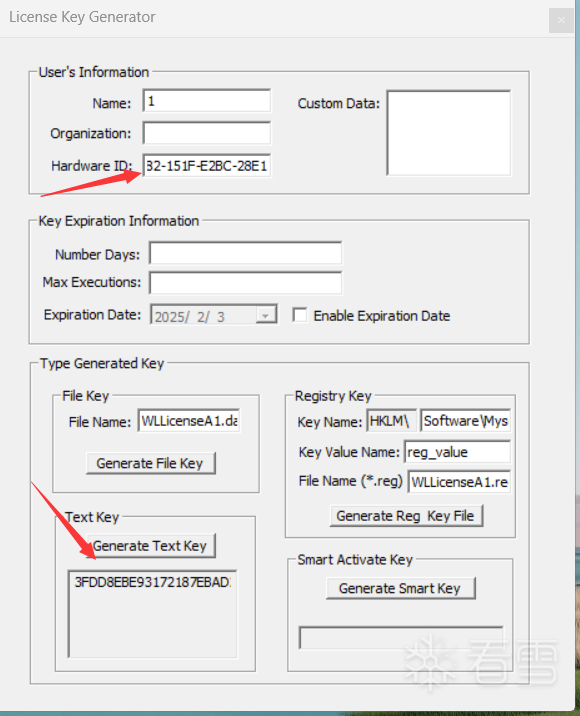
Task: Click Generate Reg Key File button
Action: [406, 516]
